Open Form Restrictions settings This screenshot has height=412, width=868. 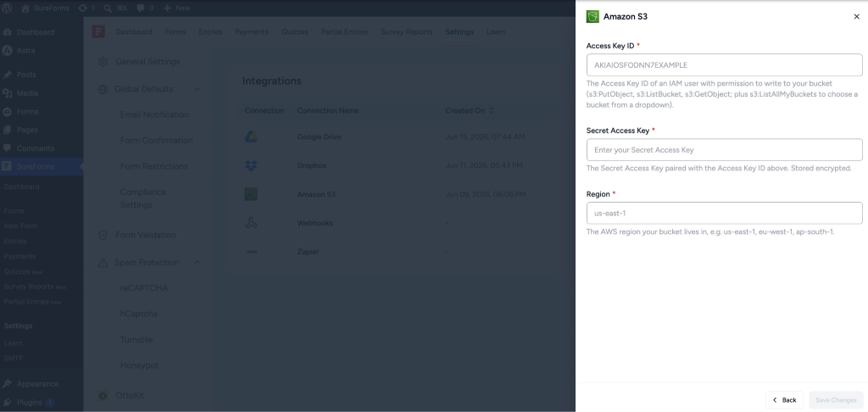click(x=154, y=166)
